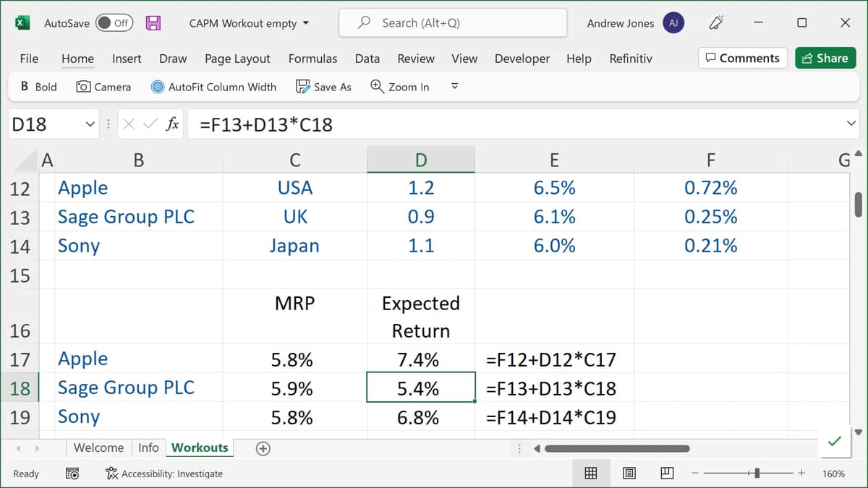The width and height of the screenshot is (868, 488).
Task: Expand the formula bar chevron
Action: click(x=851, y=124)
